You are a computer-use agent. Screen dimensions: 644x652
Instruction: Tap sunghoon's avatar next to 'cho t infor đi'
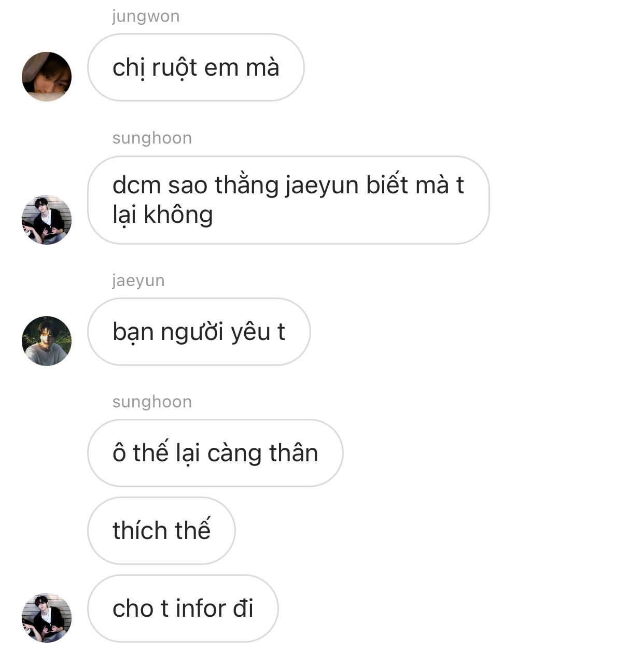click(x=47, y=618)
